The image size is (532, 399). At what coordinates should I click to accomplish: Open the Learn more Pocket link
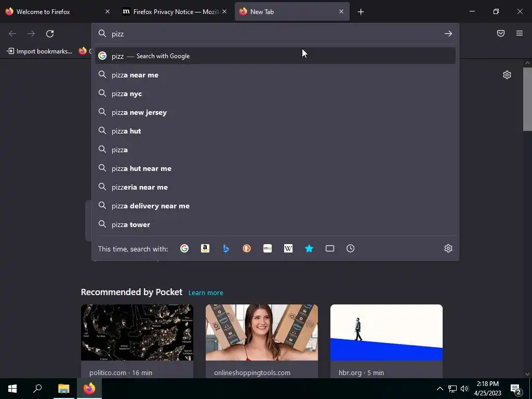tap(206, 292)
